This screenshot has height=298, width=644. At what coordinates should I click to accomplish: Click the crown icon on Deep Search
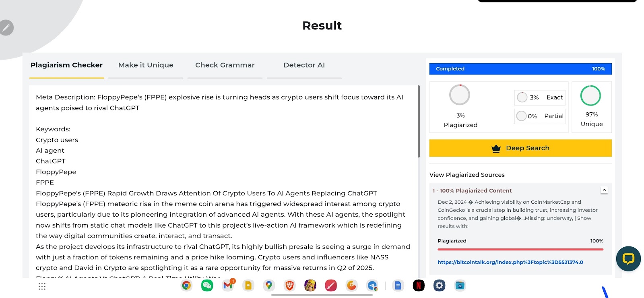pos(496,148)
